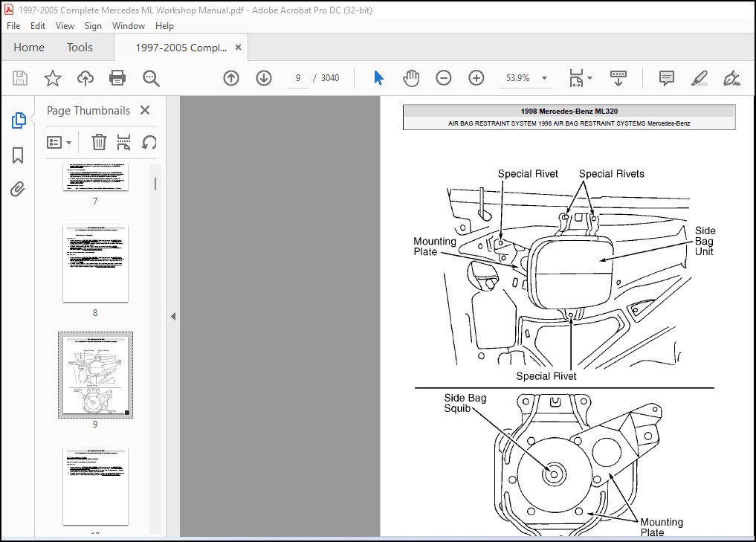
Task: Select the arrow Selection tool
Action: click(x=379, y=78)
